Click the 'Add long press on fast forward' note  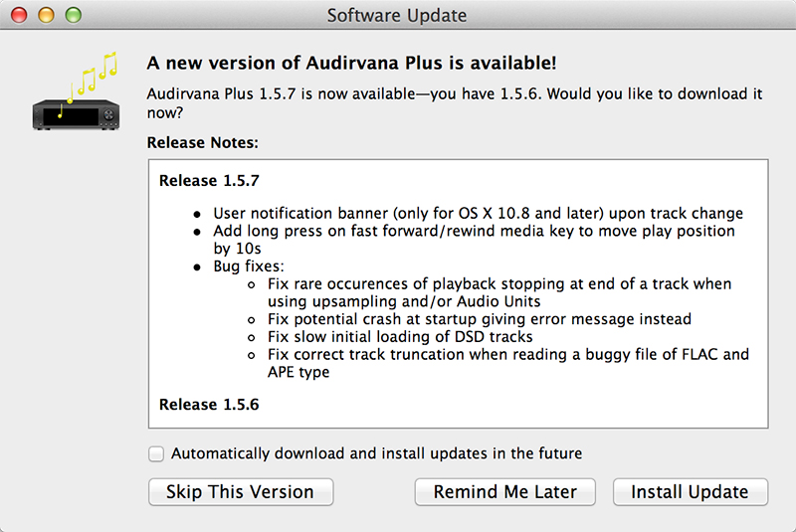click(x=475, y=240)
